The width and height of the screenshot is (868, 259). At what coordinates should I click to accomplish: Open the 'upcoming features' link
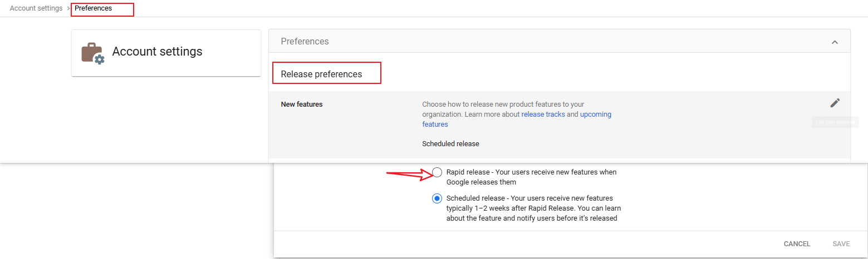click(x=595, y=114)
